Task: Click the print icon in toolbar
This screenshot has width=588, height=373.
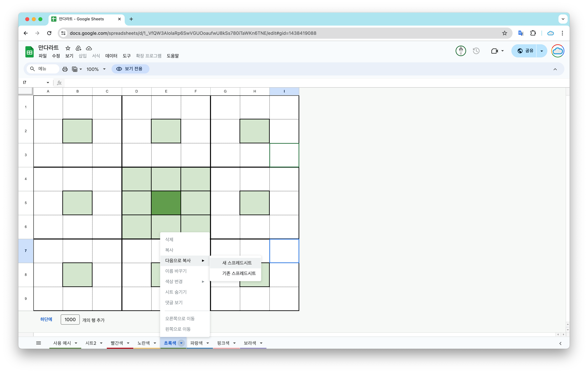Action: pos(65,69)
